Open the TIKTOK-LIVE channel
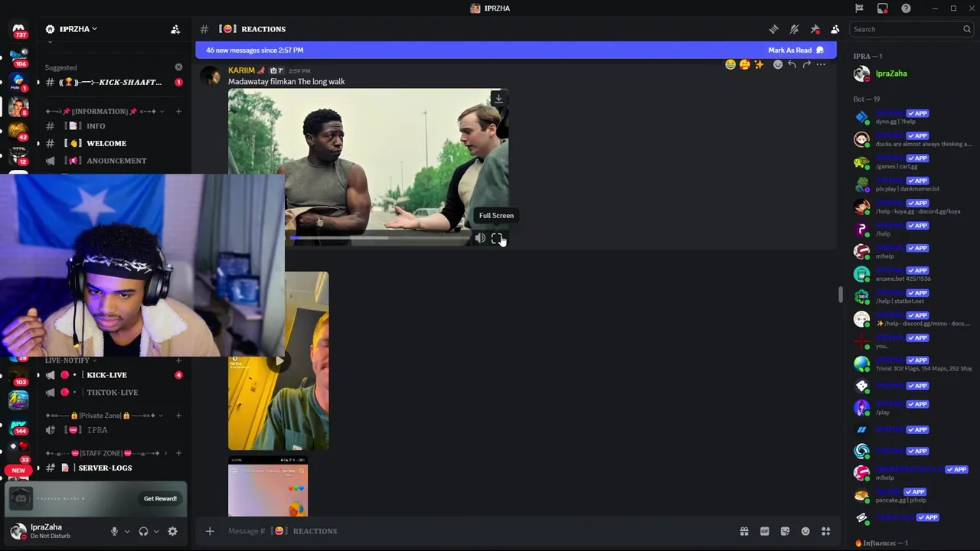 tap(113, 393)
